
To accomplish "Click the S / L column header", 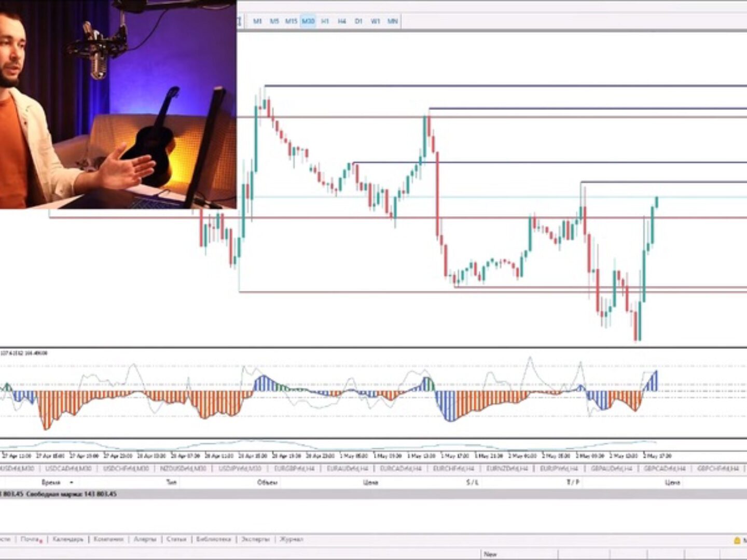I will click(472, 482).
